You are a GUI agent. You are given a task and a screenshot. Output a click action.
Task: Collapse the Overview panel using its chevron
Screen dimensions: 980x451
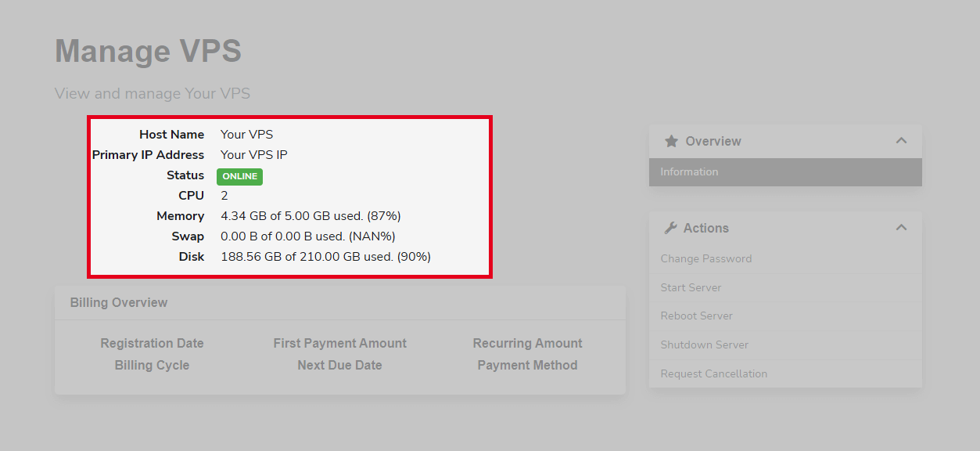(901, 141)
